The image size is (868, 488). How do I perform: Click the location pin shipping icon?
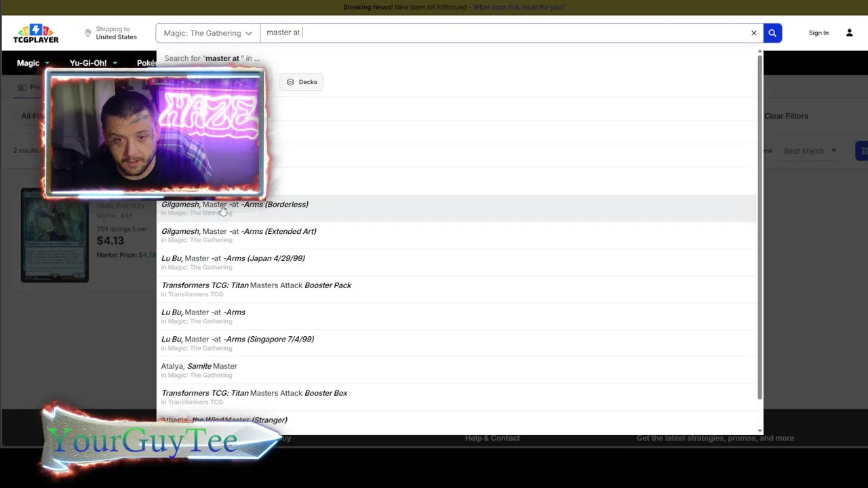tap(87, 33)
